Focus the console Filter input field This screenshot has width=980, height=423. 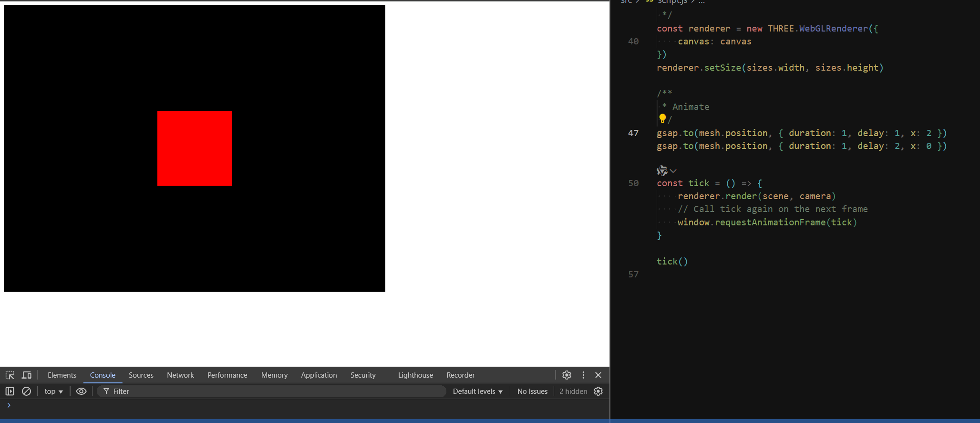point(272,391)
